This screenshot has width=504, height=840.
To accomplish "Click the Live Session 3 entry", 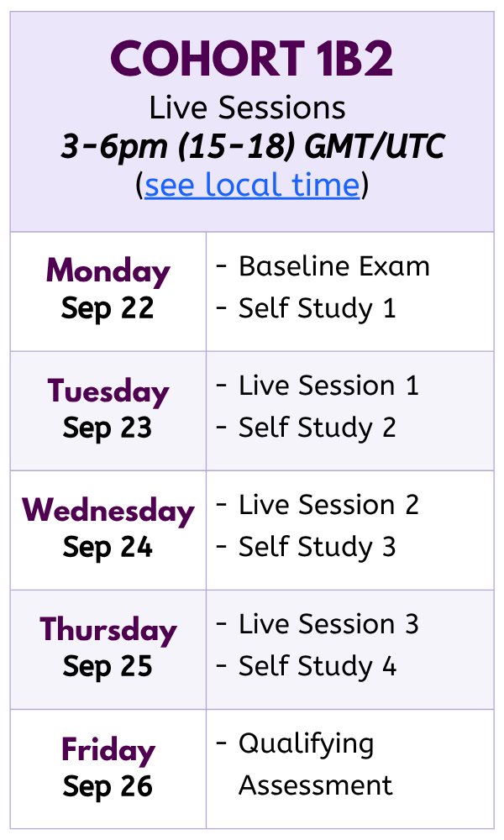I will 328,624.
